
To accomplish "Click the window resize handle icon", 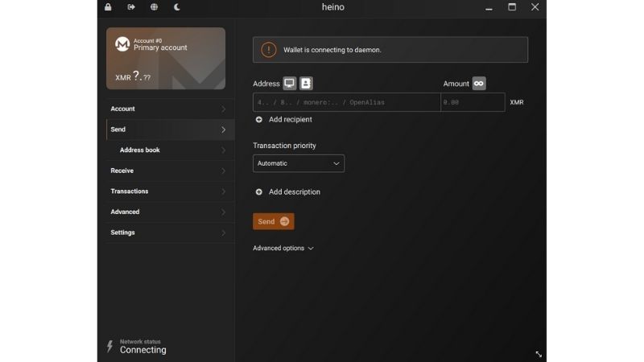I will click(x=539, y=354).
